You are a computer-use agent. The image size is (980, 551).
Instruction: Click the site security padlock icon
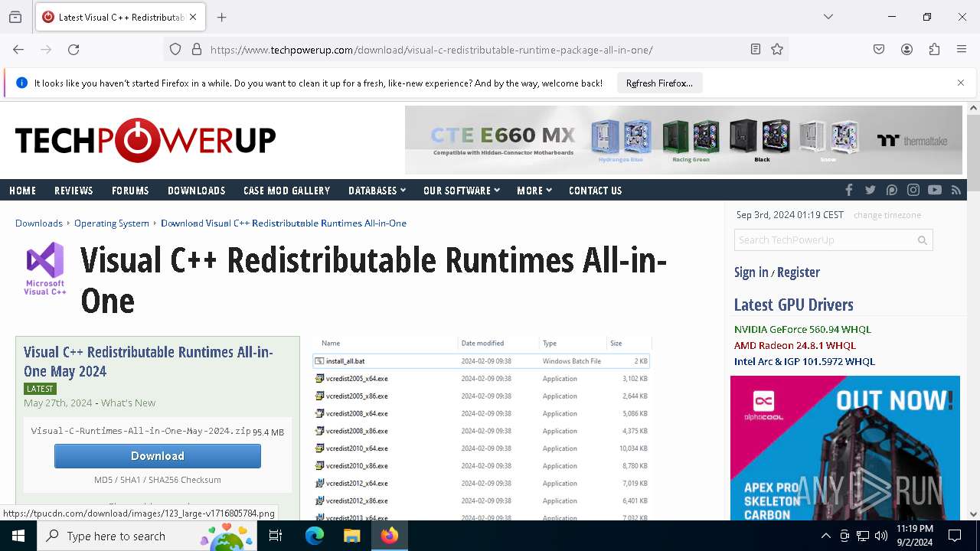click(197, 50)
